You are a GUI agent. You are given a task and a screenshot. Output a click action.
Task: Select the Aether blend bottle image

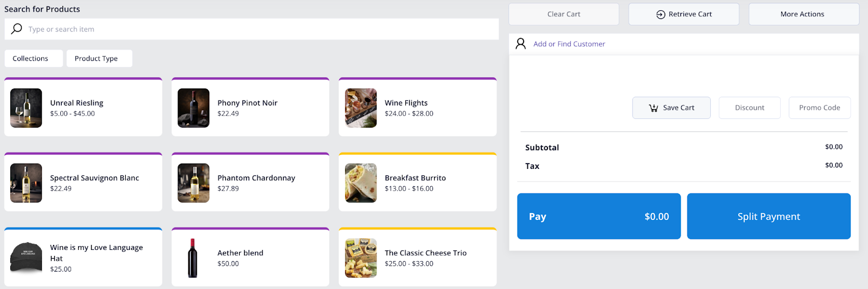tap(193, 258)
